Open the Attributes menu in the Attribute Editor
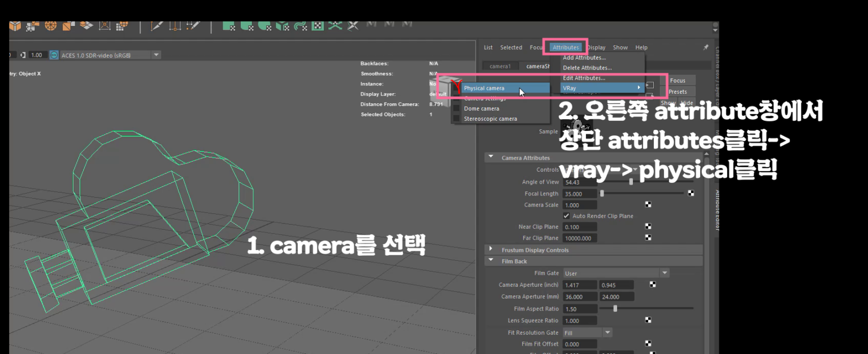868x354 pixels. (x=565, y=47)
